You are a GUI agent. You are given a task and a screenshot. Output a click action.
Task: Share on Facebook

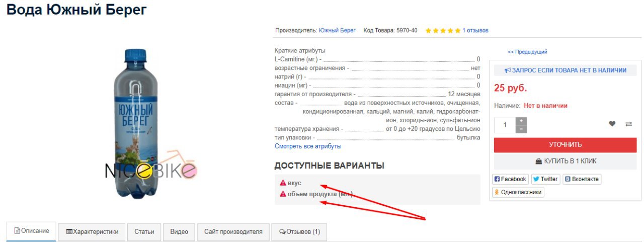coord(510,179)
